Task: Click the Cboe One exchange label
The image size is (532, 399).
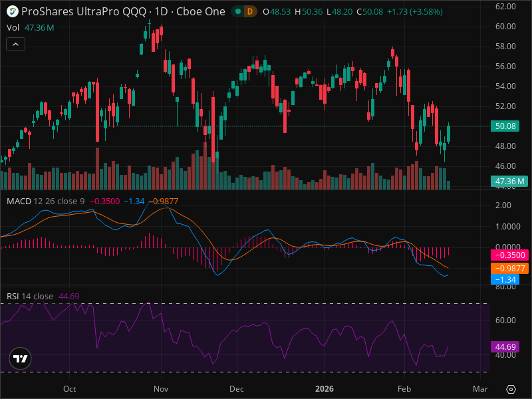Action: point(201,11)
